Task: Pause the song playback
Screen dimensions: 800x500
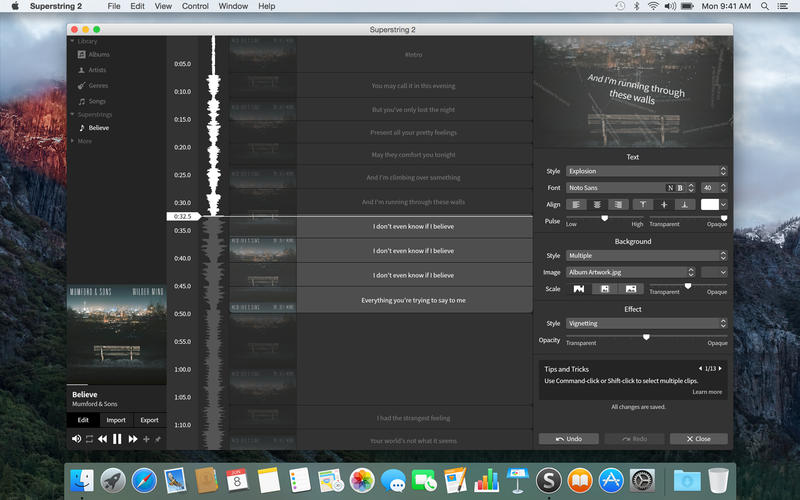Action: click(117, 439)
